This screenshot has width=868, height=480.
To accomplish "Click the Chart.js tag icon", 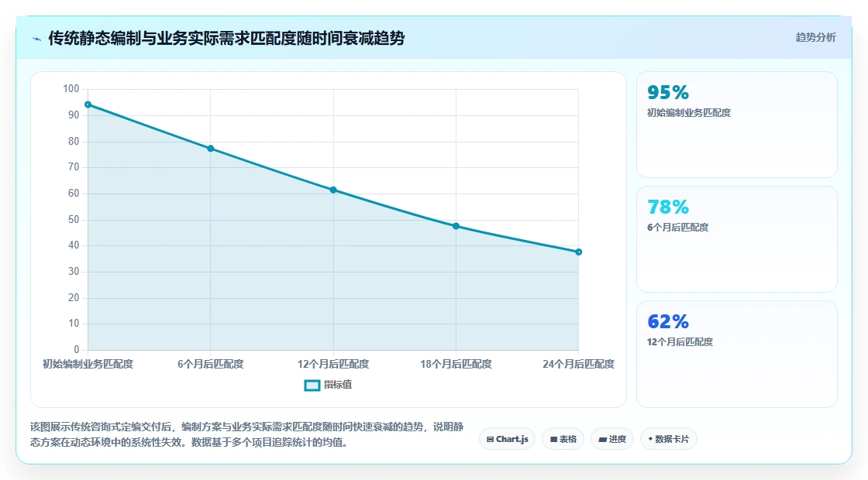I will point(490,440).
